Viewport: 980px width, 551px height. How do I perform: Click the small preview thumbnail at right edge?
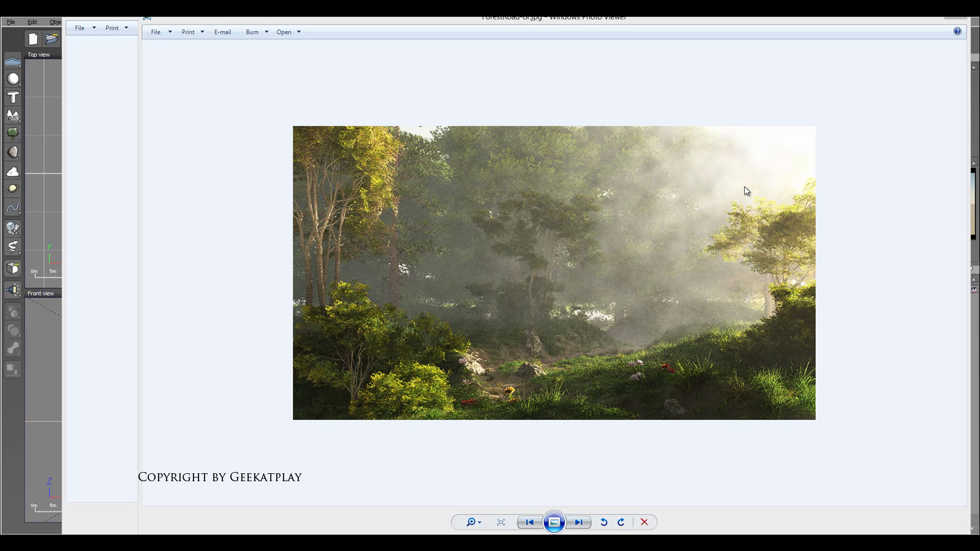tap(973, 203)
